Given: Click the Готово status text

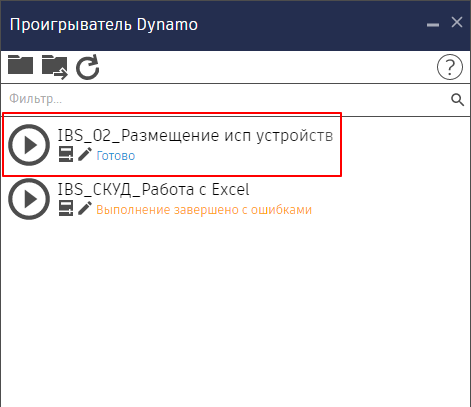Looking at the screenshot, I should (115, 156).
